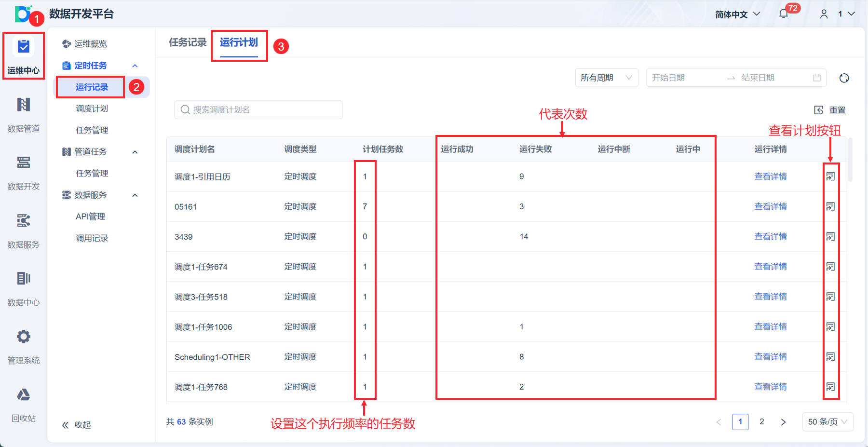Open the 简体中文 language dropdown
Viewport: 868px width, 447px height.
pos(738,14)
